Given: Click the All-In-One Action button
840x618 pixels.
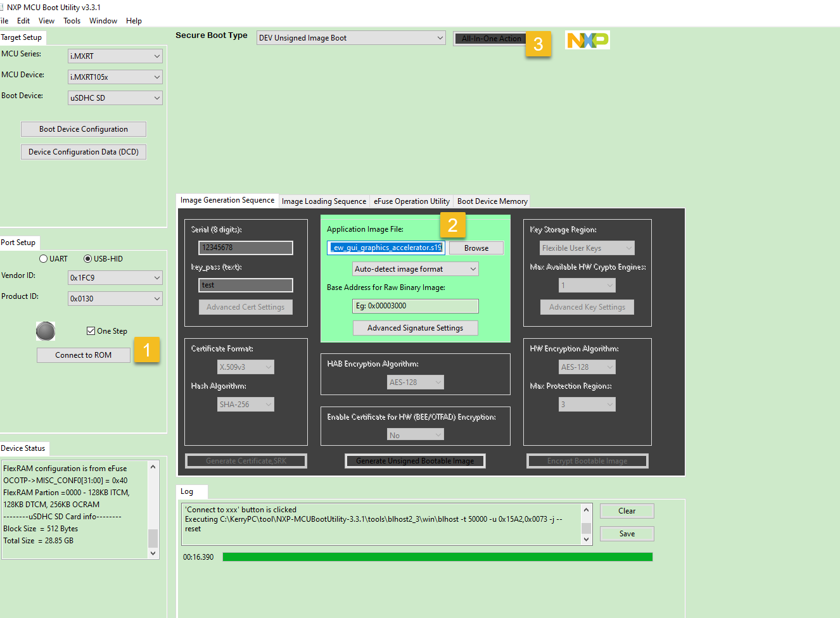Looking at the screenshot, I should tap(490, 39).
